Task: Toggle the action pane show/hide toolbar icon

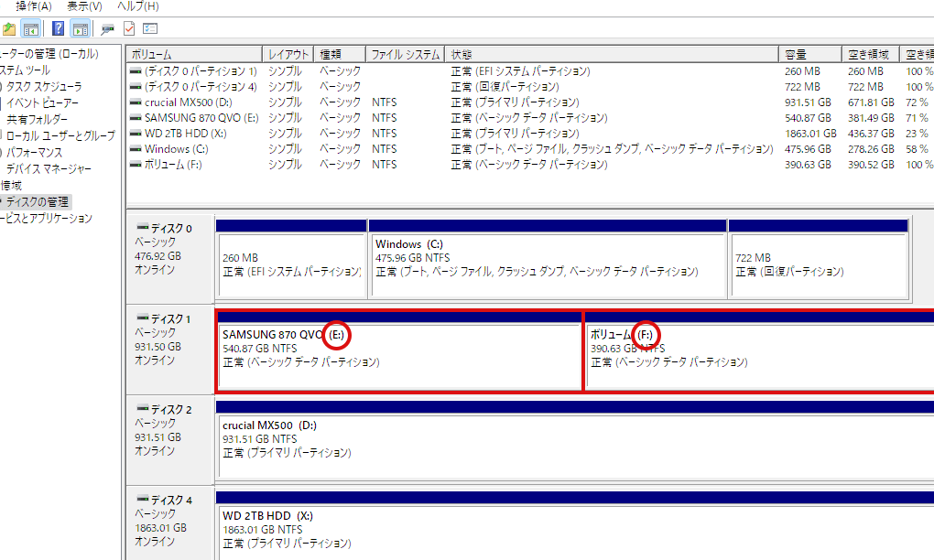Action: coord(81,28)
